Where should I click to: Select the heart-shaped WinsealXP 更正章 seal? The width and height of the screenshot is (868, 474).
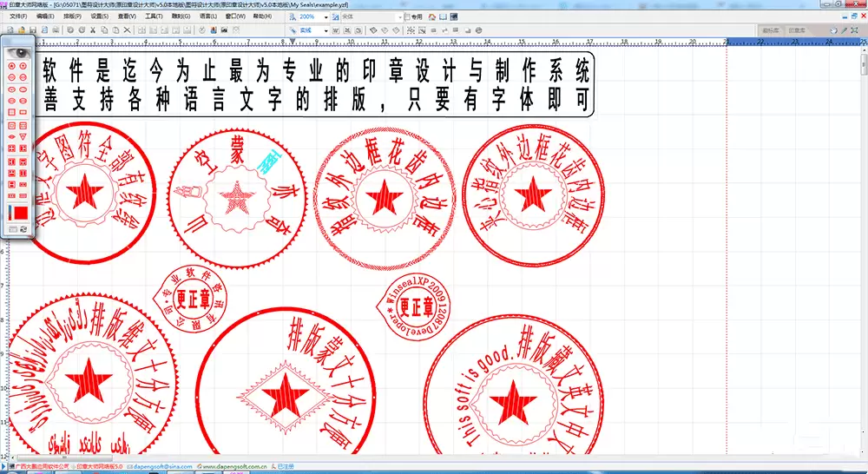point(413,306)
